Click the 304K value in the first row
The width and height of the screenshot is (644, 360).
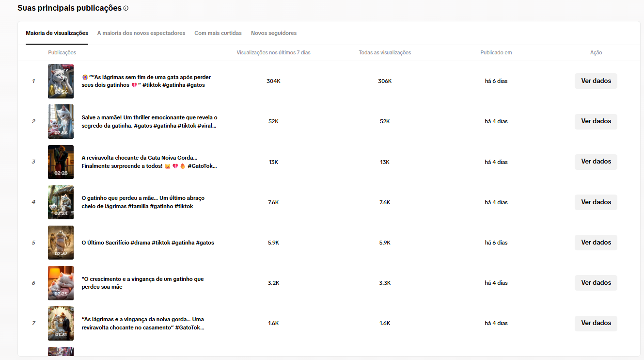pyautogui.click(x=273, y=81)
